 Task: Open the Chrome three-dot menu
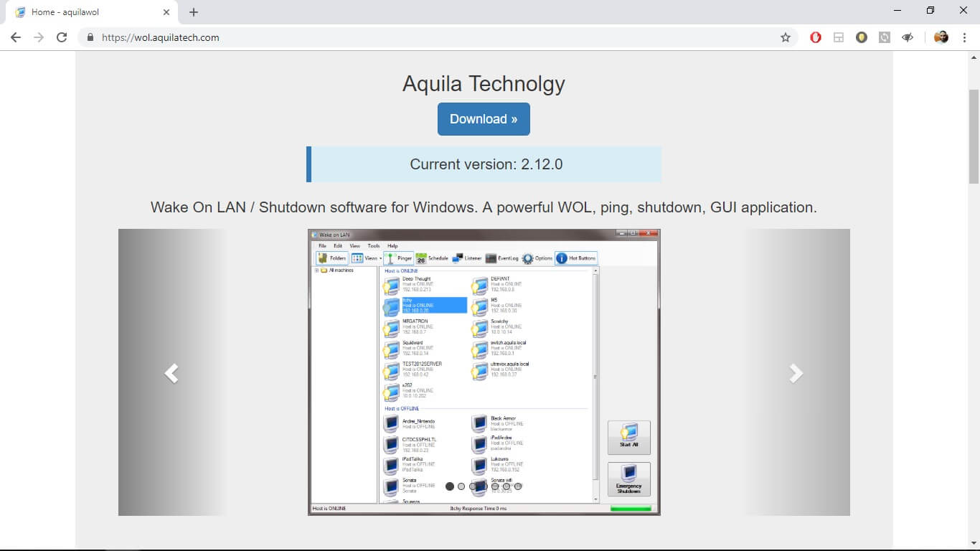coord(964,37)
